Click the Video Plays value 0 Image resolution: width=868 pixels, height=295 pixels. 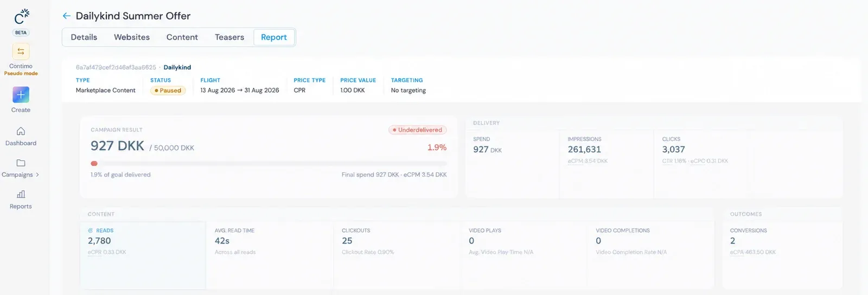(471, 241)
